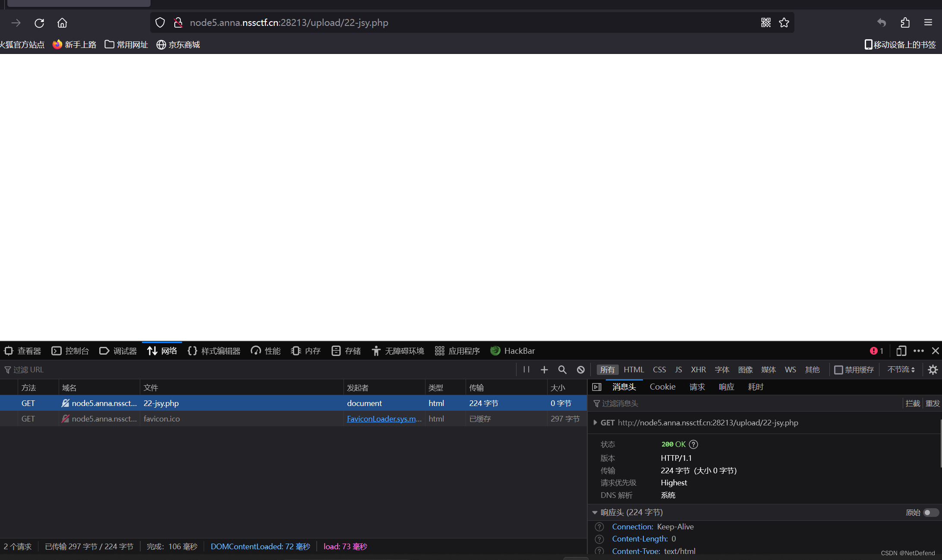Click help icon beside Connection header
Image resolution: width=942 pixels, height=560 pixels.
(599, 527)
